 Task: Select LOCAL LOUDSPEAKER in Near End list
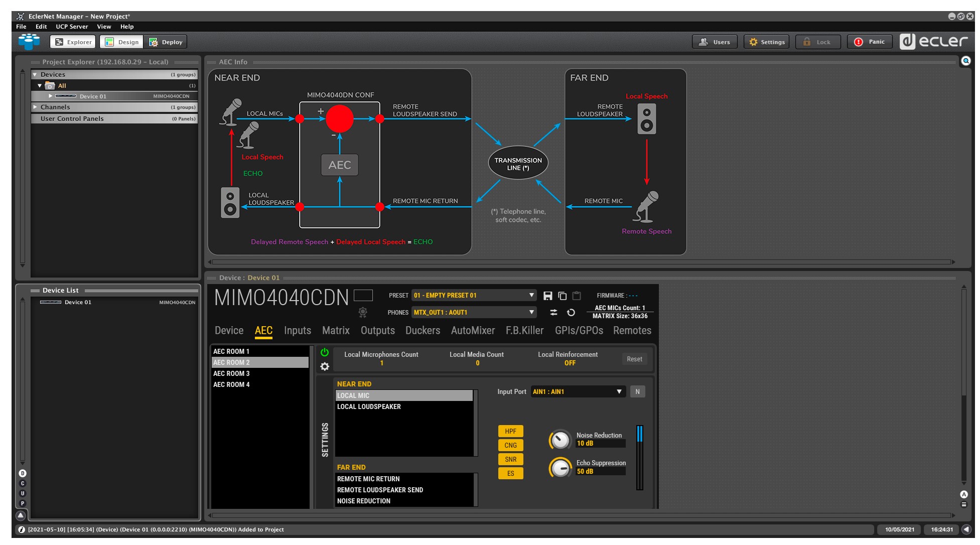click(x=404, y=407)
